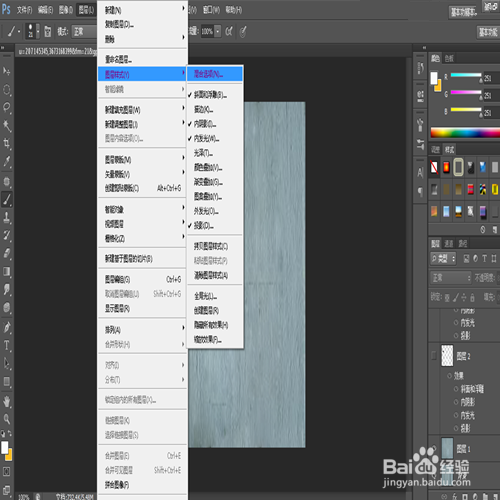The height and width of the screenshot is (500, 500).
Task: Click 拼合图像(F) menu entry
Action: [x=143, y=485]
